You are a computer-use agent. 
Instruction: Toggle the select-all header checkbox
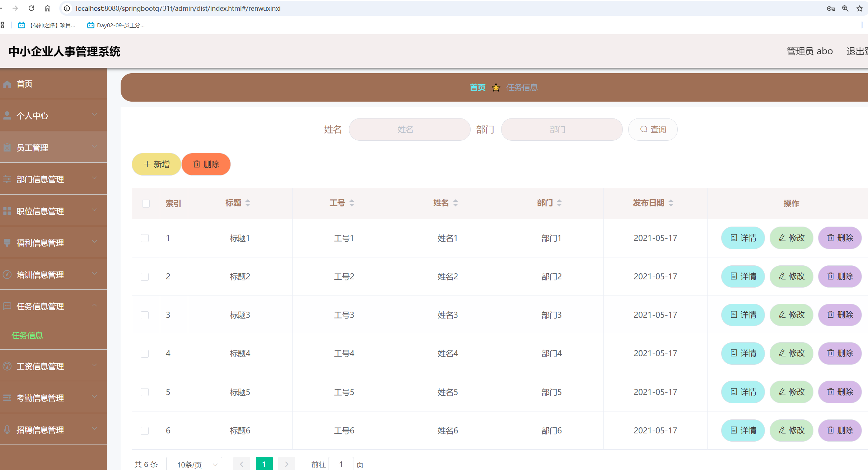(x=146, y=204)
